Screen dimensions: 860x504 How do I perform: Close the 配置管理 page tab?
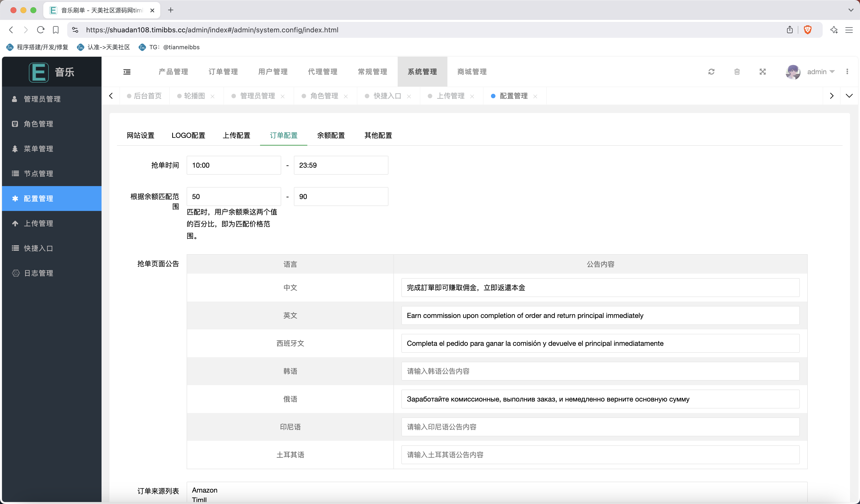click(x=535, y=96)
